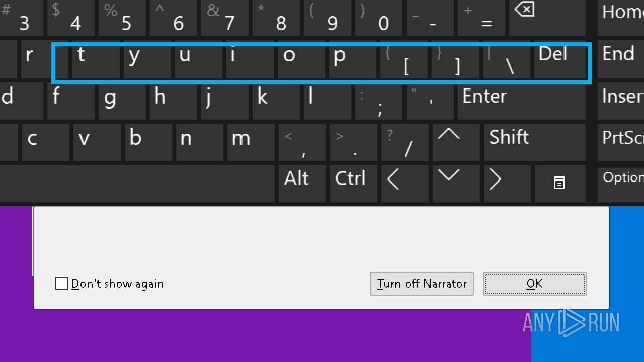Tap the PrtScn key

click(621, 142)
